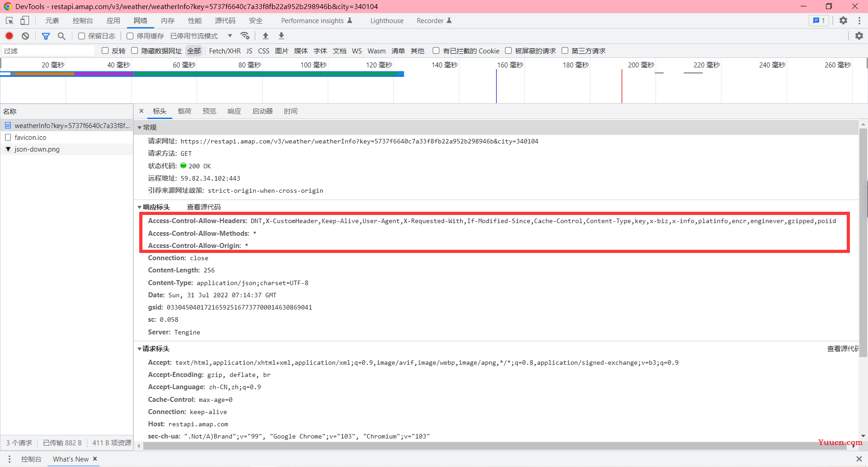Check third-party requests checkbox

click(x=565, y=51)
